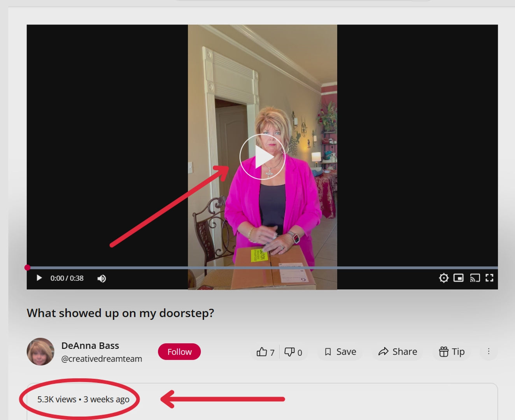Follow the DeAnna Bass channel
This screenshot has width=515, height=420.
point(179,352)
